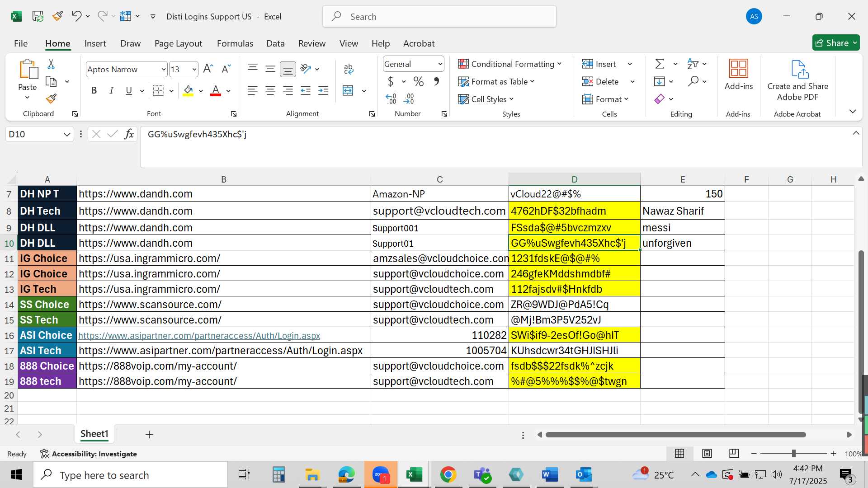The image size is (868, 488).
Task: Toggle Top Align vertical alignment
Action: [253, 69]
